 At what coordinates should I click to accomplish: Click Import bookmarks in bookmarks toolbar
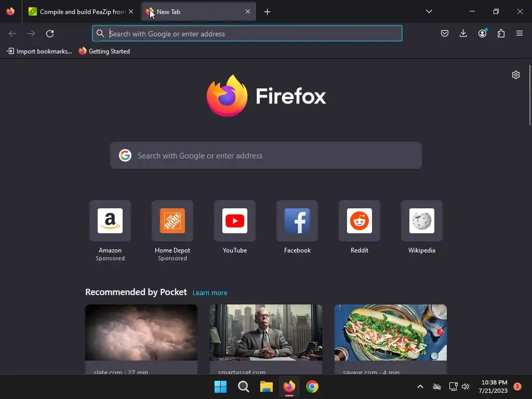pos(39,51)
